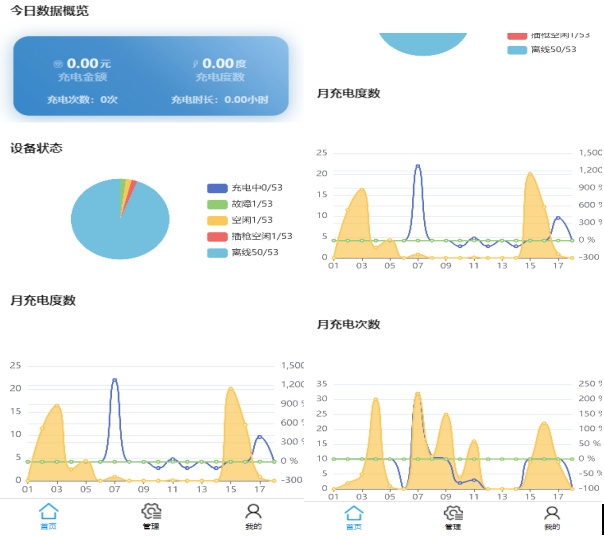
Task: Tap 设备状态 section heading
Action: 36,148
